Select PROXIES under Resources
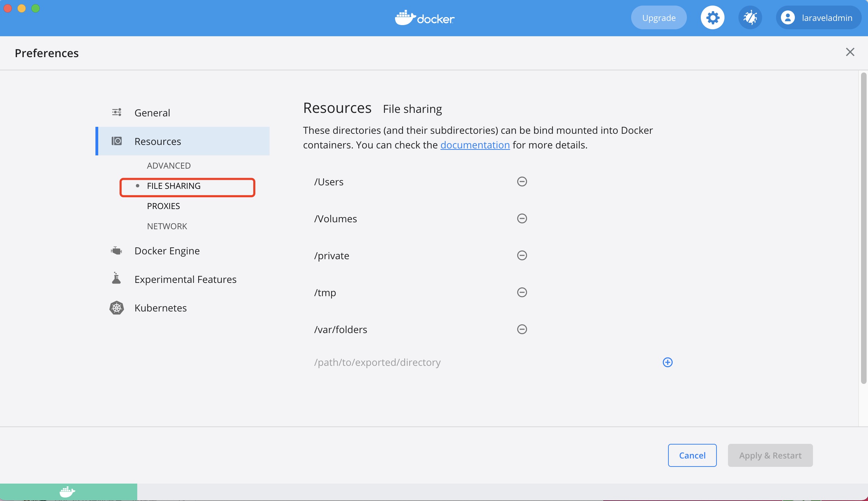This screenshot has width=868, height=501. tap(163, 206)
